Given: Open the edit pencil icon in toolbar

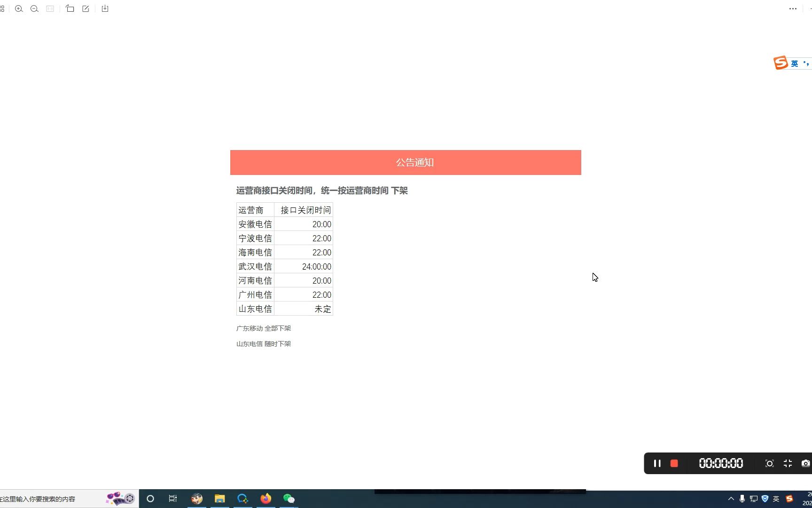Looking at the screenshot, I should pyautogui.click(x=86, y=9).
